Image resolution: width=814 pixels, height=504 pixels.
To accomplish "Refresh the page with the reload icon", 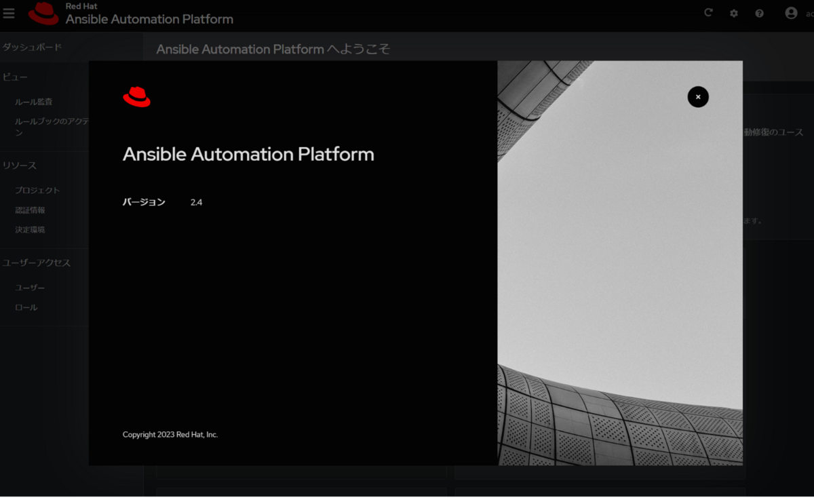I will click(708, 12).
